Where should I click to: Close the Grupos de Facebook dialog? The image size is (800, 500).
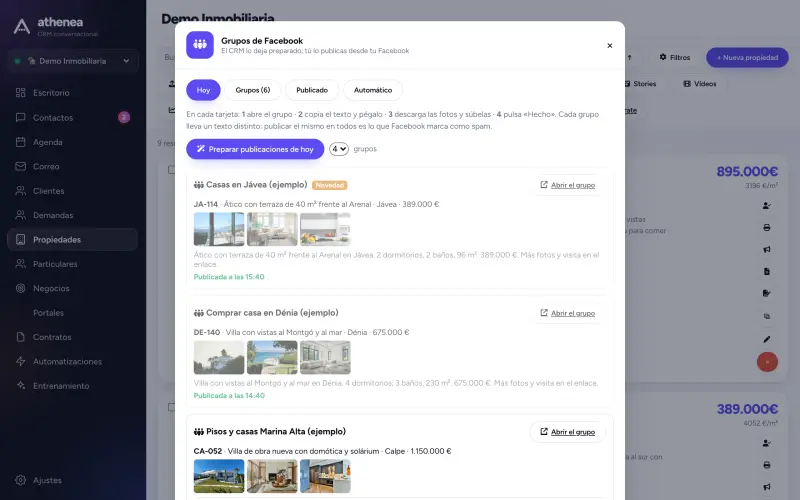click(610, 45)
